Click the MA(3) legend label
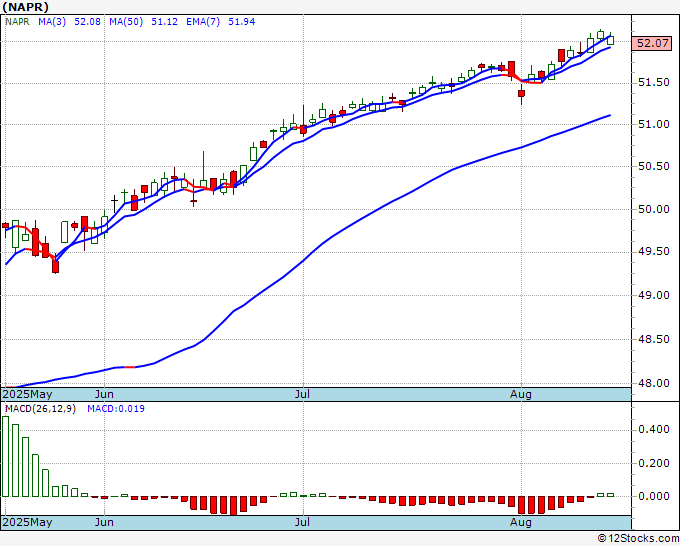This screenshot has height=546, width=680. point(52,22)
